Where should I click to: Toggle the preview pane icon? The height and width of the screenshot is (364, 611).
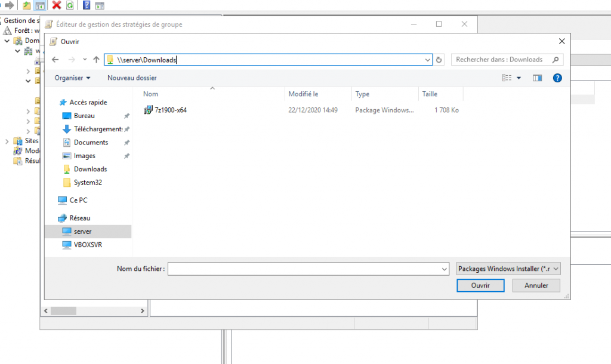point(537,78)
